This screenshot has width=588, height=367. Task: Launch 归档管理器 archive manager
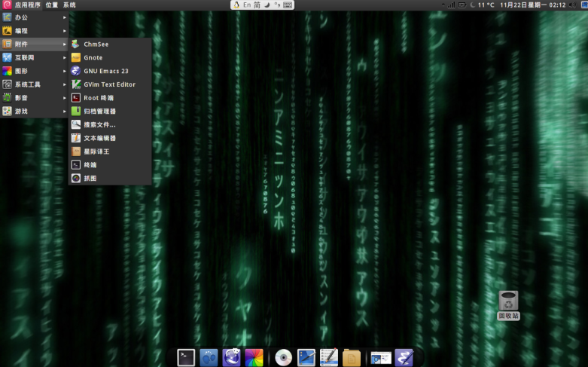[110, 111]
